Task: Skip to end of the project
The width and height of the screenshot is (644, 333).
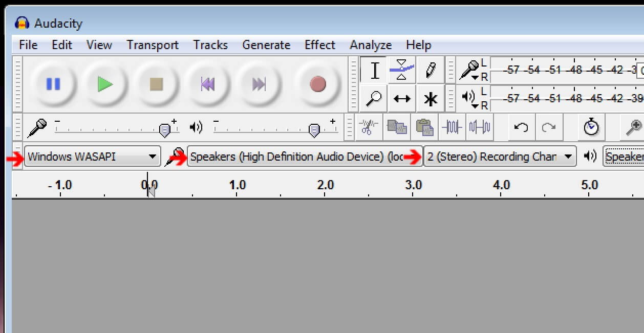Action: [259, 84]
